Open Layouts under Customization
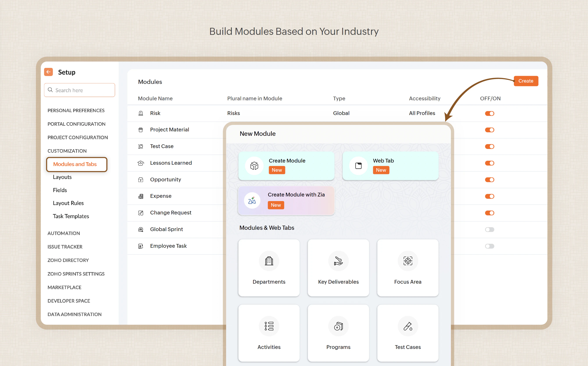This screenshot has width=588, height=366. click(62, 177)
